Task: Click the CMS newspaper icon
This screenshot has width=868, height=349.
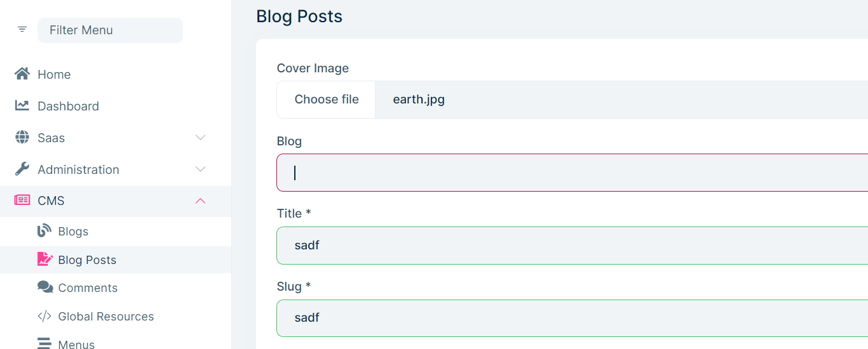Action: tap(22, 201)
